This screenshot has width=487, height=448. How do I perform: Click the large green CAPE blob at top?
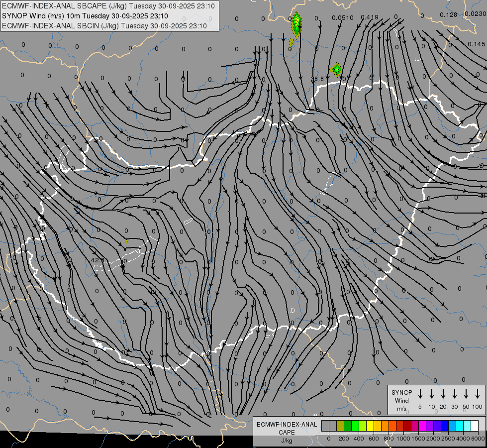tap(296, 24)
